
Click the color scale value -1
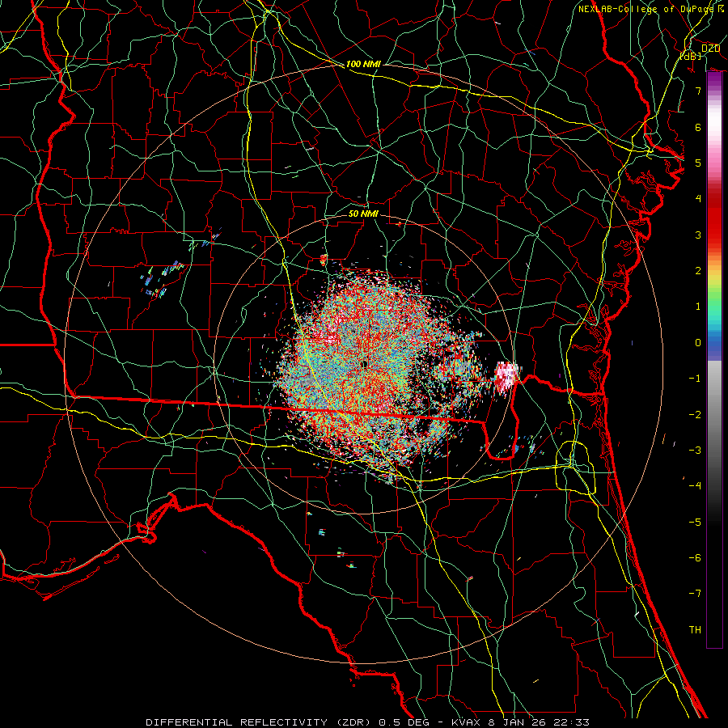point(695,379)
